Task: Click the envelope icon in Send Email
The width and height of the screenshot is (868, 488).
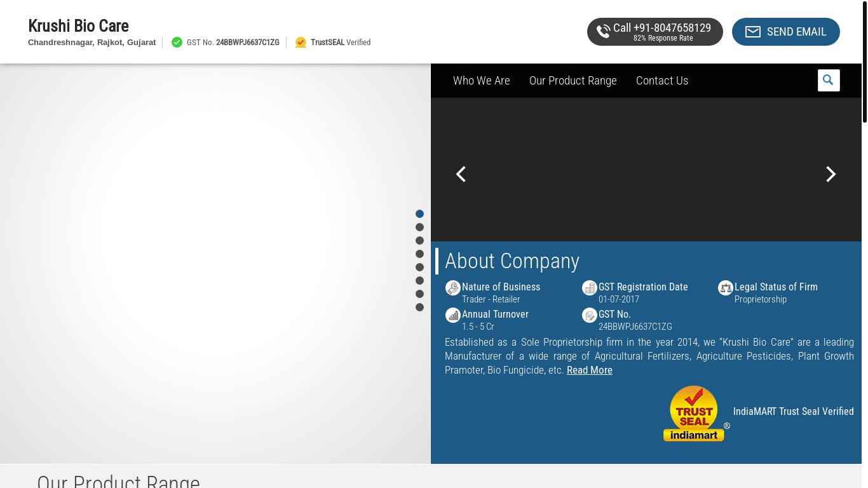Action: coord(752,32)
